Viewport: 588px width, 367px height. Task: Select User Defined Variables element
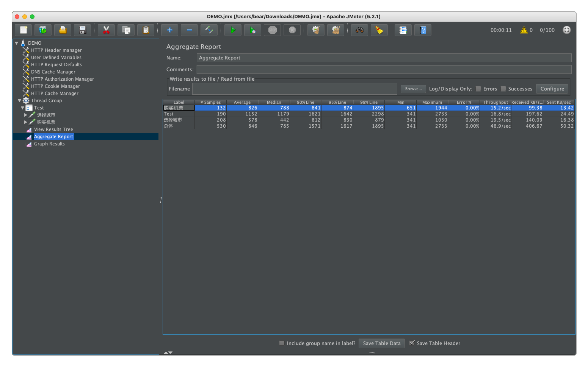coord(56,58)
